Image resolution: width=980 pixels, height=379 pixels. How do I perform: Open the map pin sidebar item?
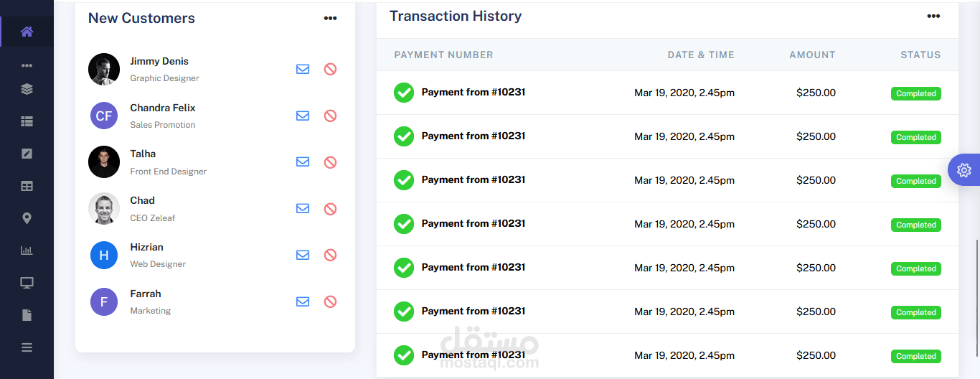(x=27, y=218)
